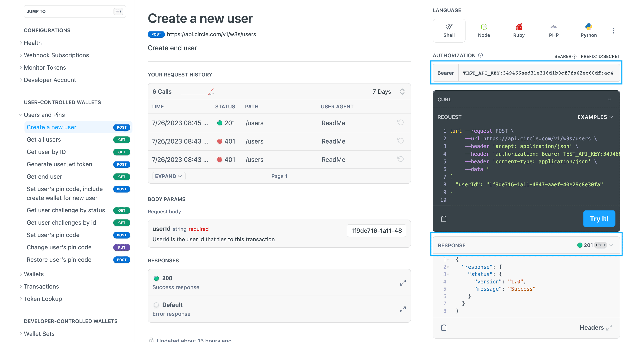Select the Default Error response row
Viewport: 644px width, 342px height.
(x=279, y=309)
